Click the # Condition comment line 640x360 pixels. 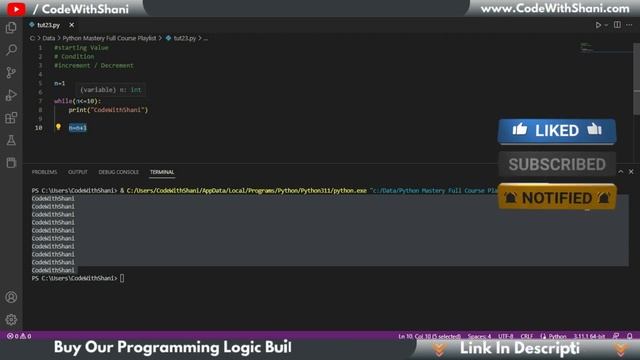pyautogui.click(x=74, y=56)
